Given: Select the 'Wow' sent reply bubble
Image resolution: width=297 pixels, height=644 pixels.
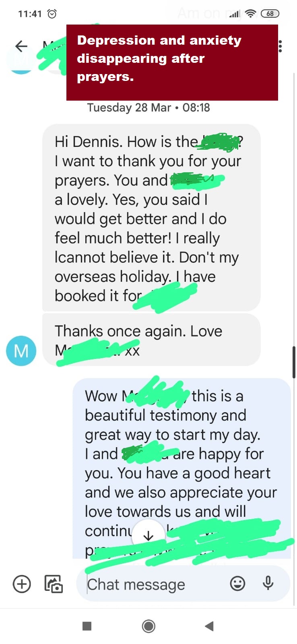Looking at the screenshot, I should pyautogui.click(x=181, y=468).
